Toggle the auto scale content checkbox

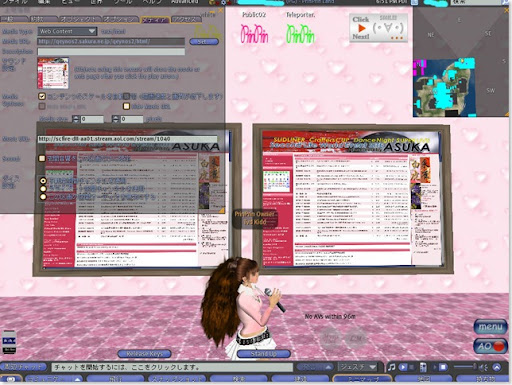click(x=42, y=96)
